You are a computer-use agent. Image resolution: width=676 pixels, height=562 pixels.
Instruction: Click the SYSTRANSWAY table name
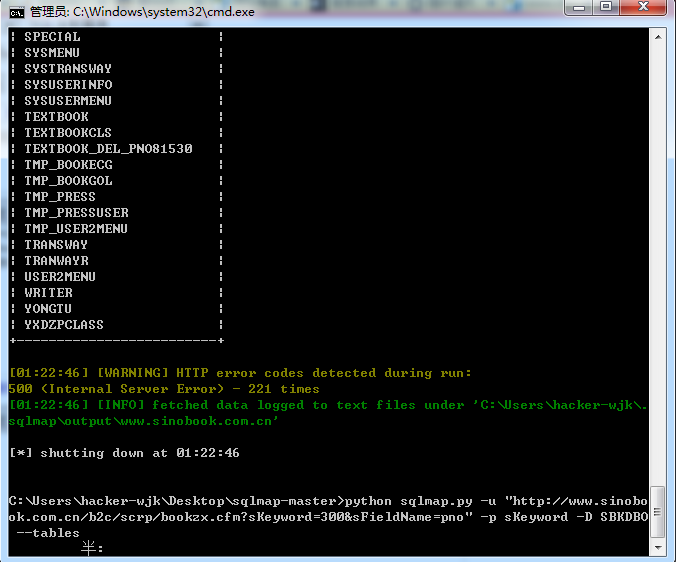click(x=68, y=69)
